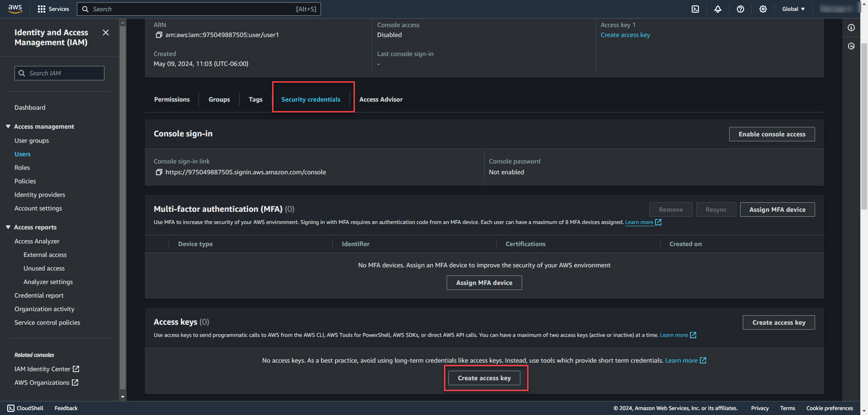Open Learn more link about short term credentials

681,360
